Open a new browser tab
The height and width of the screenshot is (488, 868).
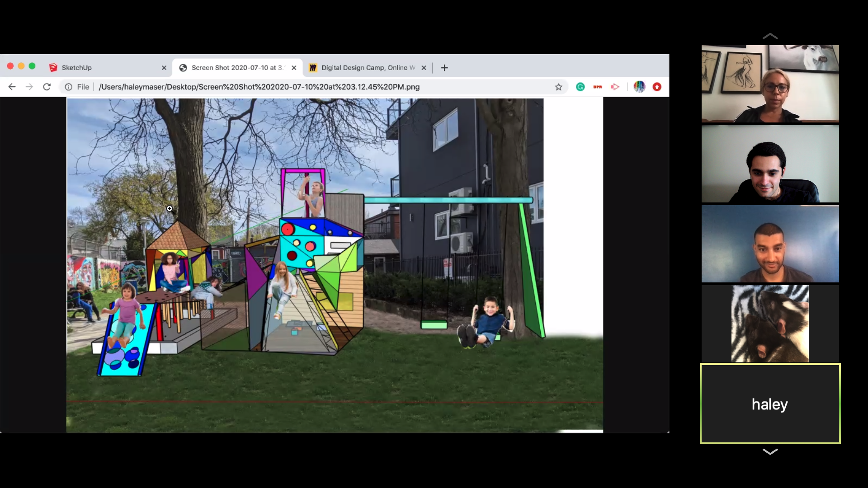tap(444, 68)
